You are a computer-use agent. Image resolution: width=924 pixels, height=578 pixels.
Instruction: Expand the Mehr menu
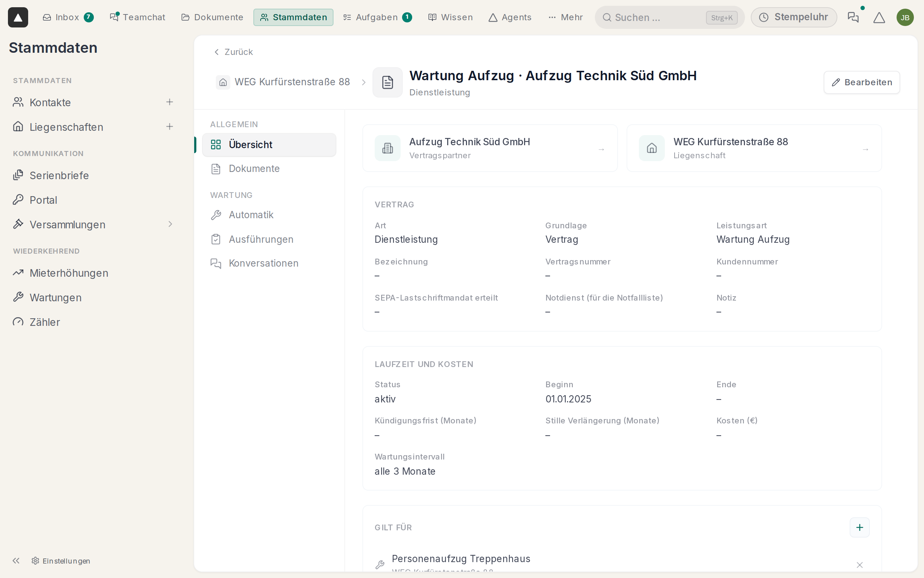[x=565, y=17]
